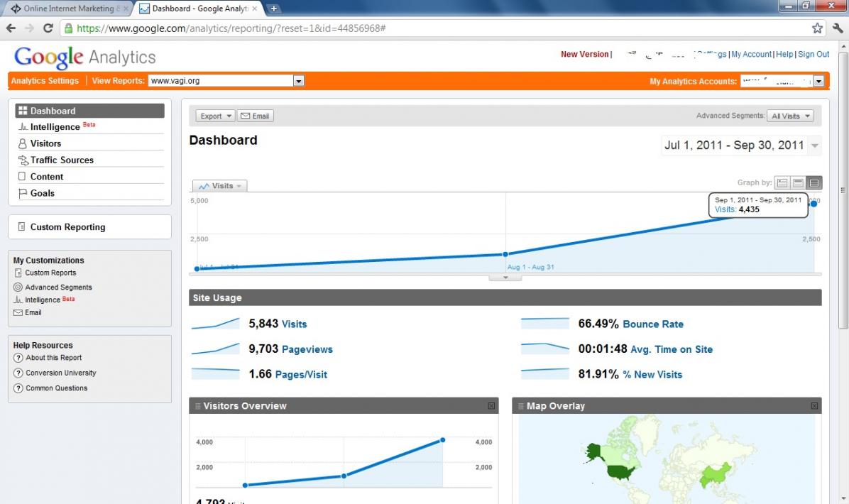Image resolution: width=849 pixels, height=504 pixels.
Task: Open the My Account link
Action: point(751,54)
